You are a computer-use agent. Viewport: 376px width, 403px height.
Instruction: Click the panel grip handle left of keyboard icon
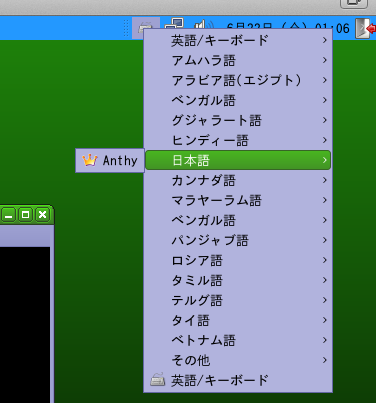126,28
